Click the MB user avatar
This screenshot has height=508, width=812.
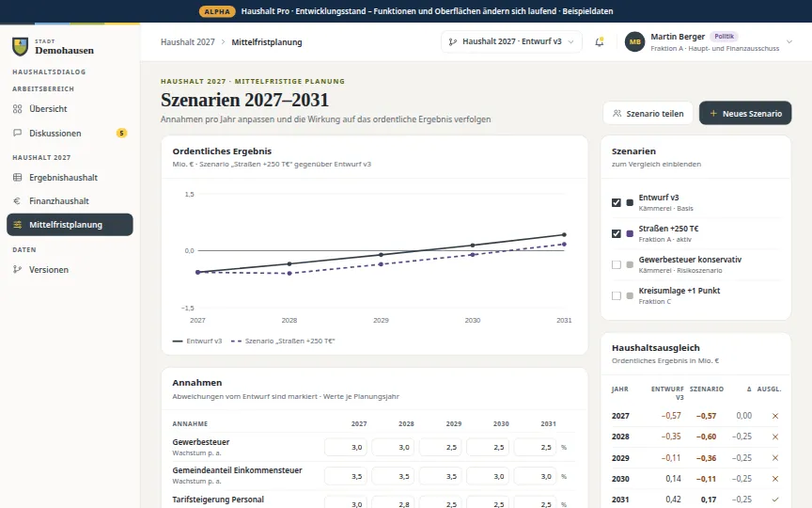coord(635,42)
